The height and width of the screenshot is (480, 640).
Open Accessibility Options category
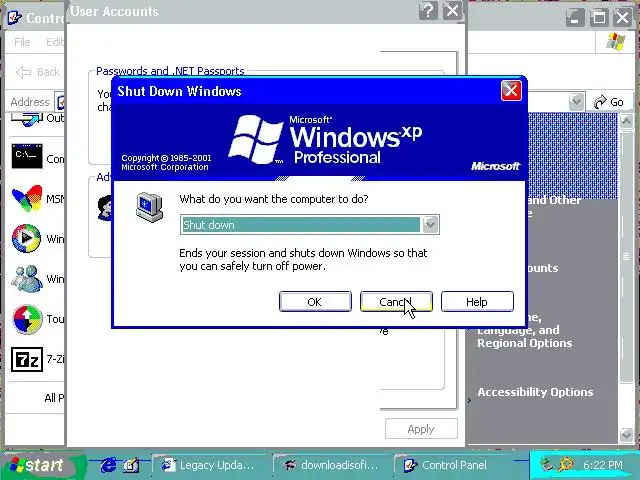click(535, 392)
